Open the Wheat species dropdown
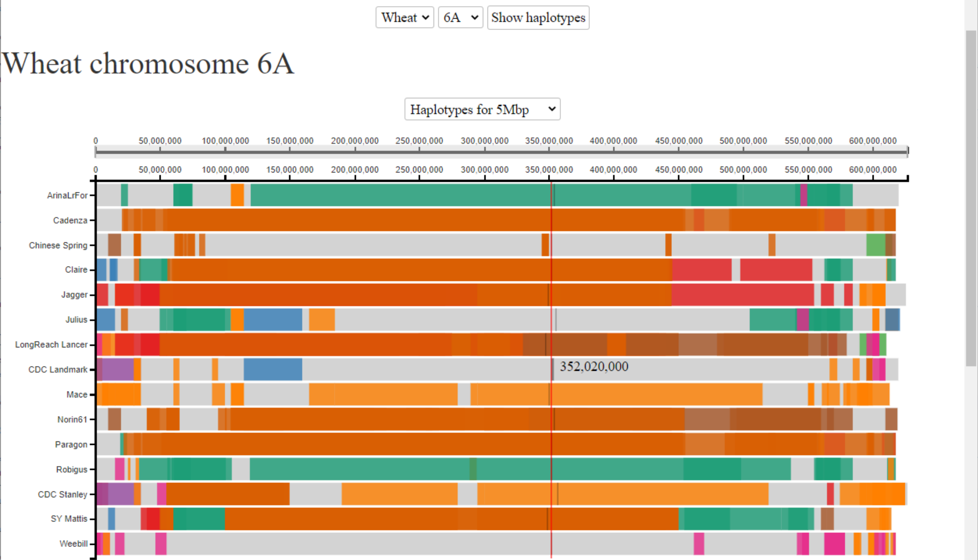 405,17
